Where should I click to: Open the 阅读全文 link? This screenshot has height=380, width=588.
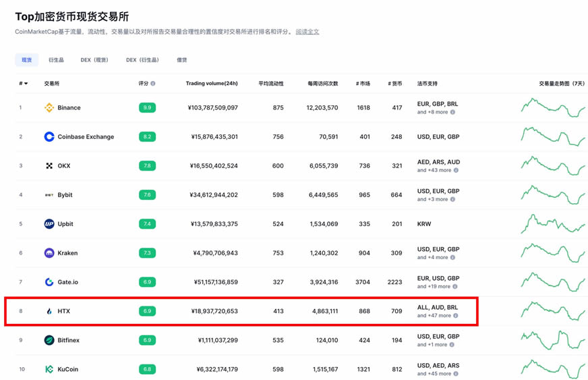(x=307, y=32)
